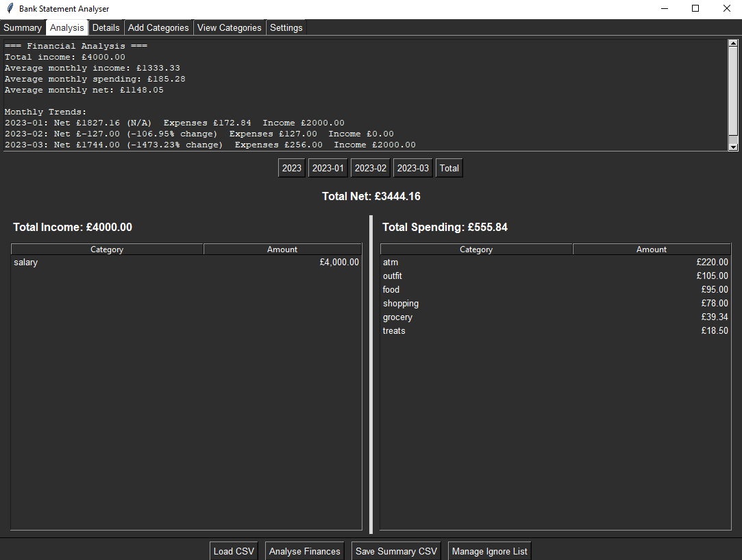Click the Bank Statement Analyser feather icon
742x560 pixels.
pyautogui.click(x=10, y=8)
